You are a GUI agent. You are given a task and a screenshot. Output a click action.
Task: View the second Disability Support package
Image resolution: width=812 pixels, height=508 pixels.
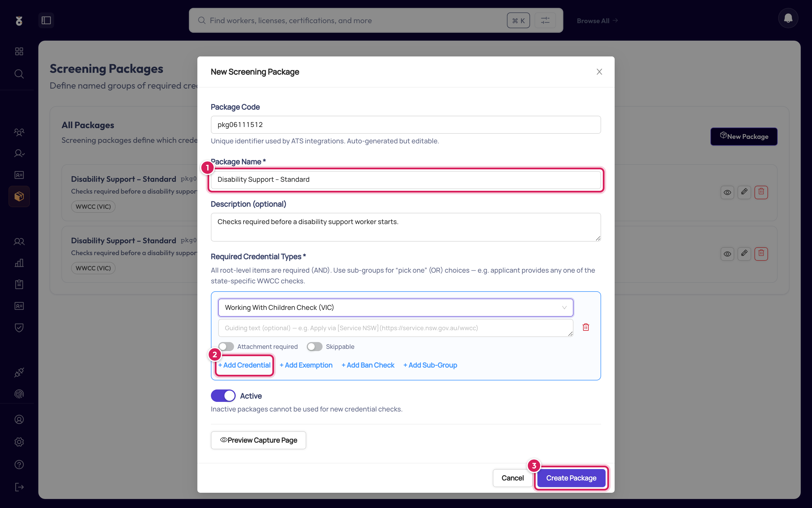coord(727,254)
